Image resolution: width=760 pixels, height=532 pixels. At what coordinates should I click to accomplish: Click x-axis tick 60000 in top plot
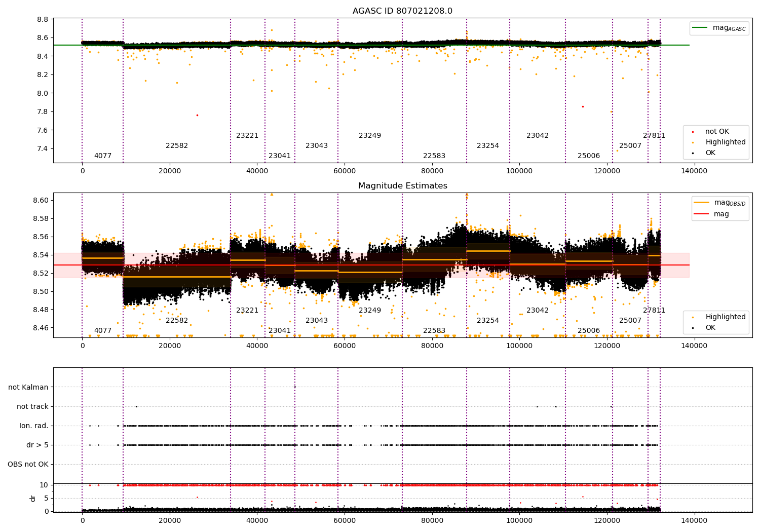345,171
